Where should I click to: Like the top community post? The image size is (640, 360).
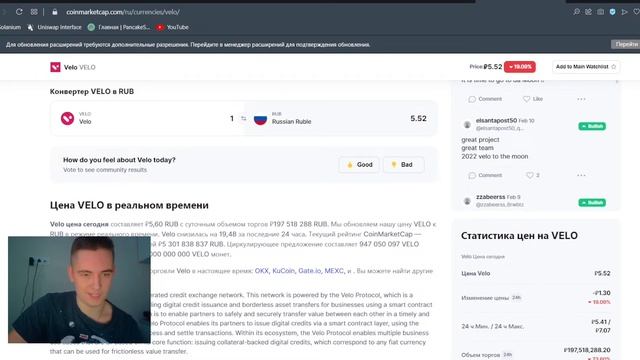tap(533, 99)
